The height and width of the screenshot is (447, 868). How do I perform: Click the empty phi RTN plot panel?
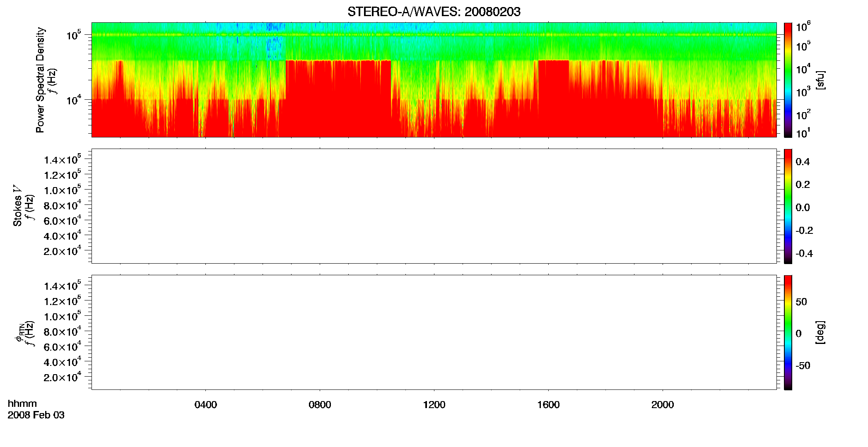[434, 332]
